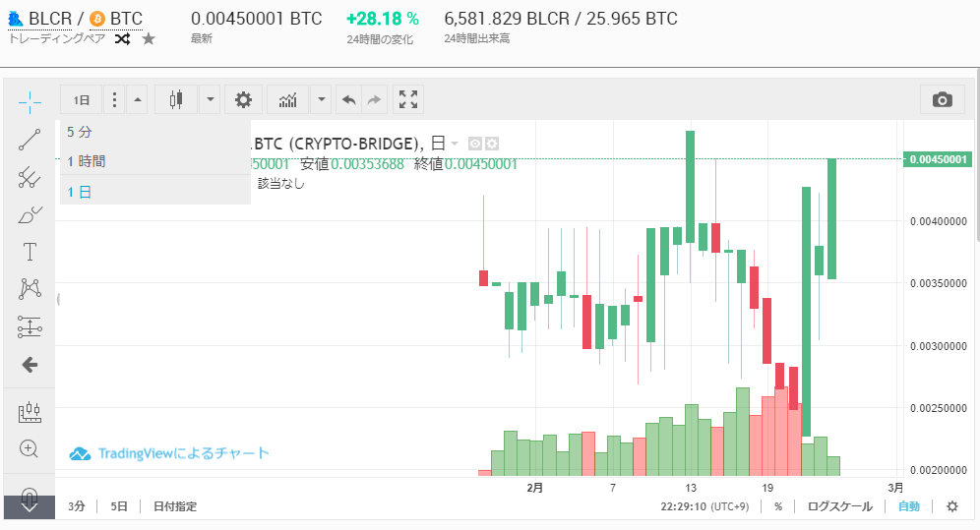Expand the indicators dropdown arrow
Image resolution: width=980 pixels, height=530 pixels.
[322, 99]
